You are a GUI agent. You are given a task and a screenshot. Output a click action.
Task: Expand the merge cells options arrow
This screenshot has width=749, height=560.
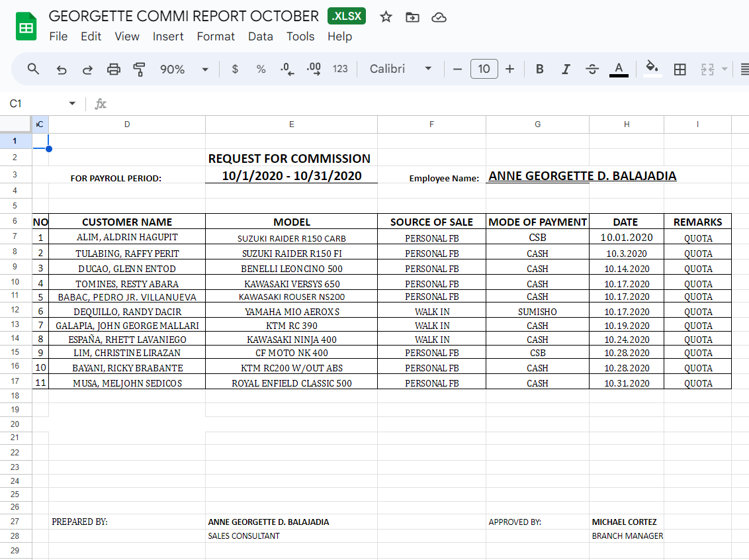(724, 70)
